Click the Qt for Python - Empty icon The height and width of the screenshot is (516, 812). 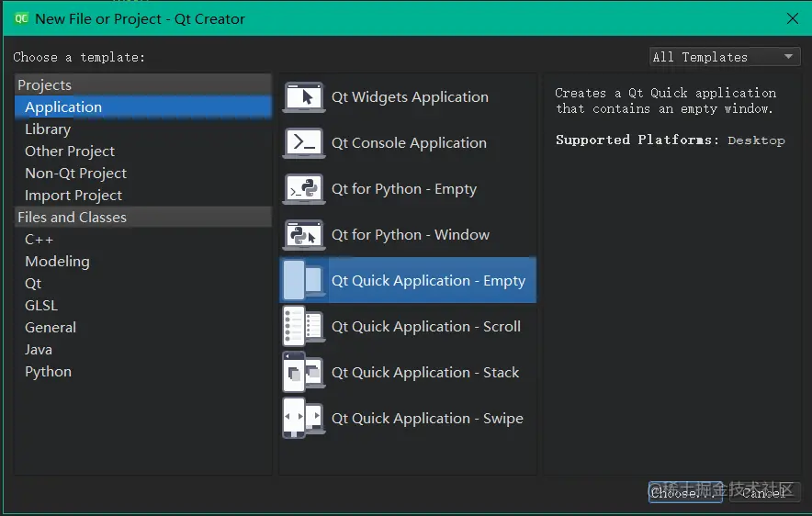[304, 189]
